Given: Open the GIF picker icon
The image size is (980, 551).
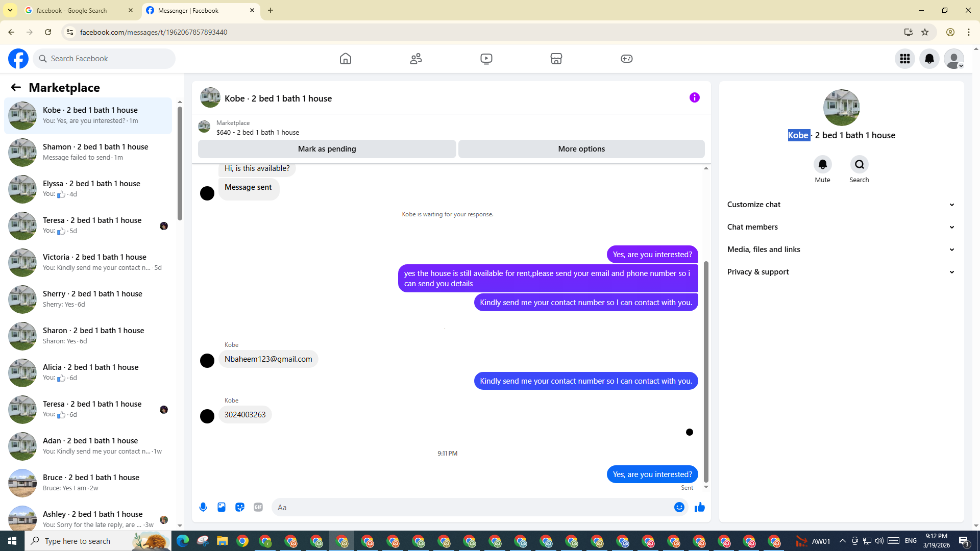Looking at the screenshot, I should (258, 507).
